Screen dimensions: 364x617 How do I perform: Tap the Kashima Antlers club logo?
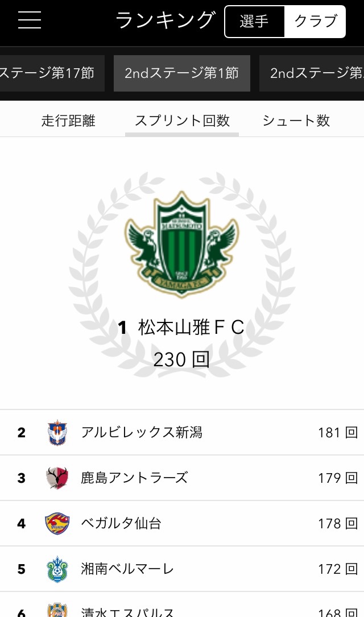pyautogui.click(x=57, y=478)
